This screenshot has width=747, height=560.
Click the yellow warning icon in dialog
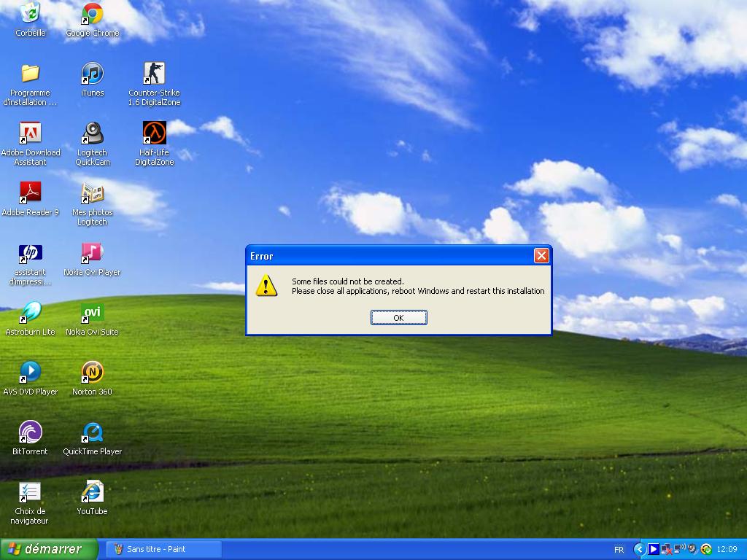pos(266,285)
